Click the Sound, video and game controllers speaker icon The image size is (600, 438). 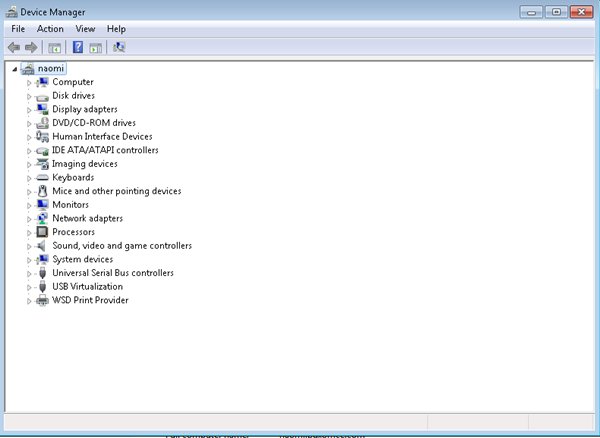[x=41, y=246]
